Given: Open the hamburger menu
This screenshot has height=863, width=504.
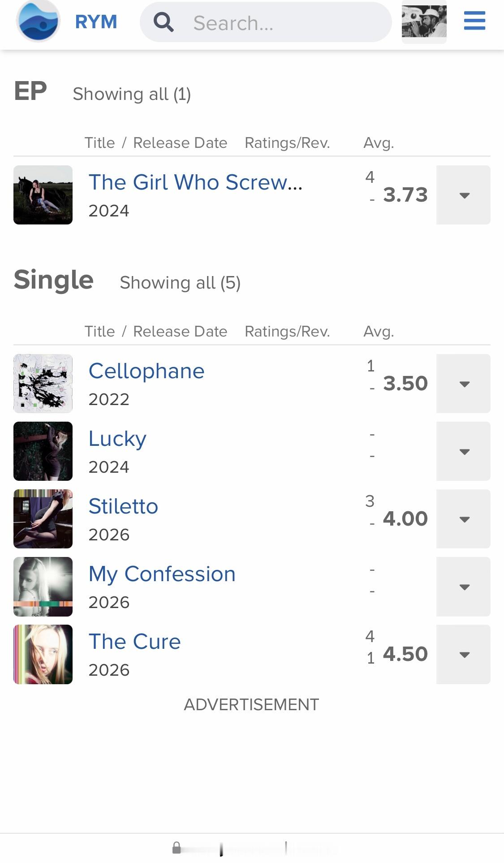Looking at the screenshot, I should coord(474,21).
